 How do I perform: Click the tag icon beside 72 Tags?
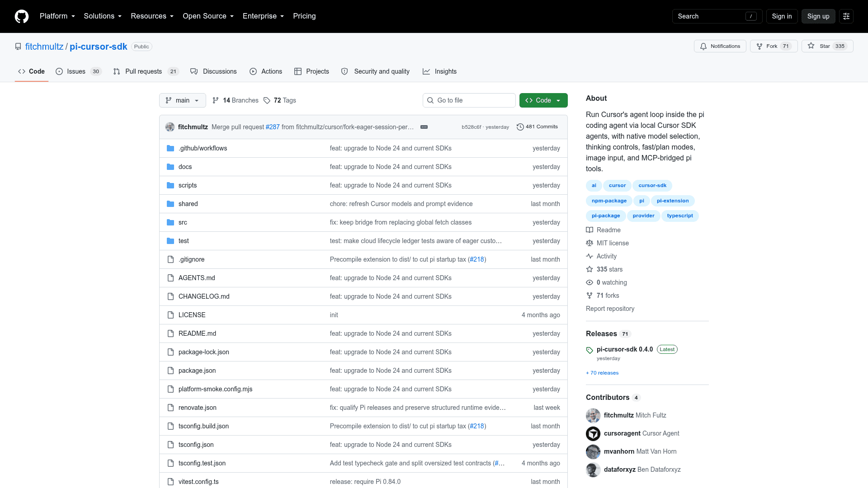point(267,100)
